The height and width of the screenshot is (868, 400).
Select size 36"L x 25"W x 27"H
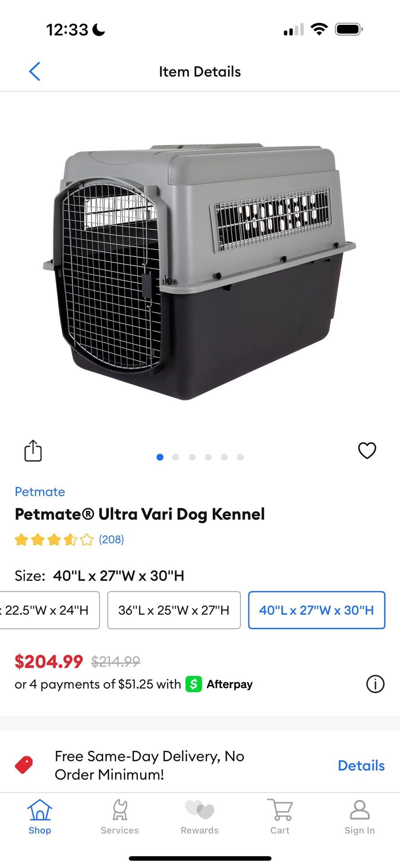174,610
